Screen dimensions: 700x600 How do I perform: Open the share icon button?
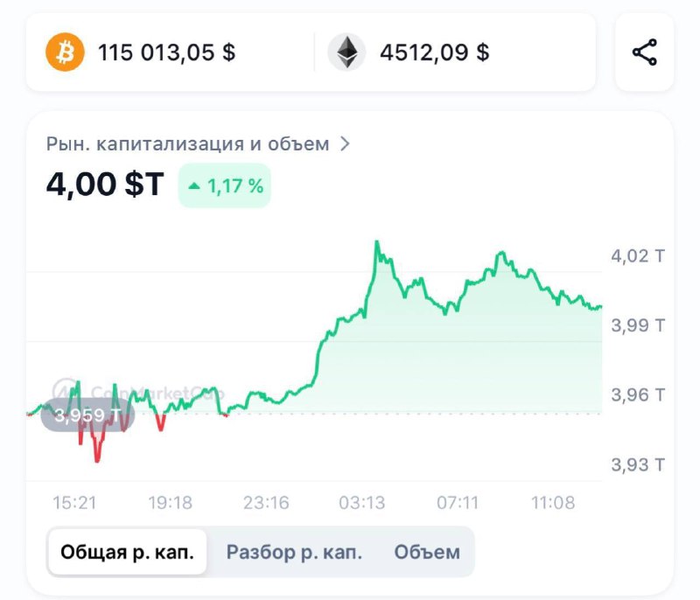click(644, 52)
